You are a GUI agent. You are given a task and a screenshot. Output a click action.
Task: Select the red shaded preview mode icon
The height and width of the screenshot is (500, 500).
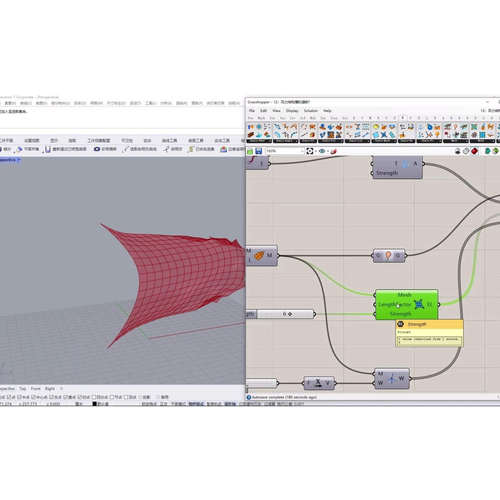[474, 151]
